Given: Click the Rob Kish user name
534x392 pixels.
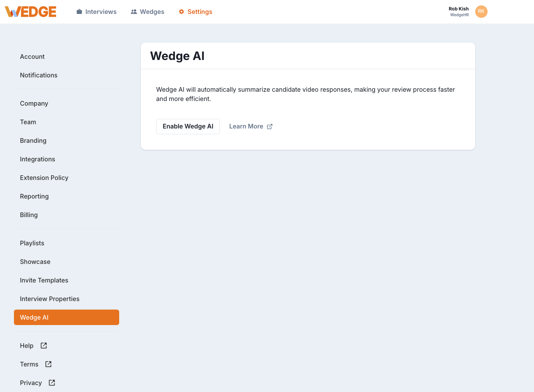Looking at the screenshot, I should (459, 9).
